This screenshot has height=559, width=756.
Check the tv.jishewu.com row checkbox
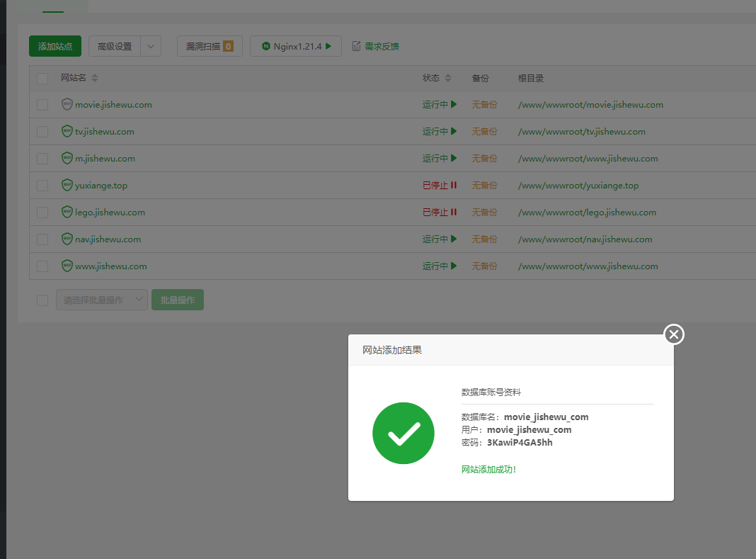point(42,132)
